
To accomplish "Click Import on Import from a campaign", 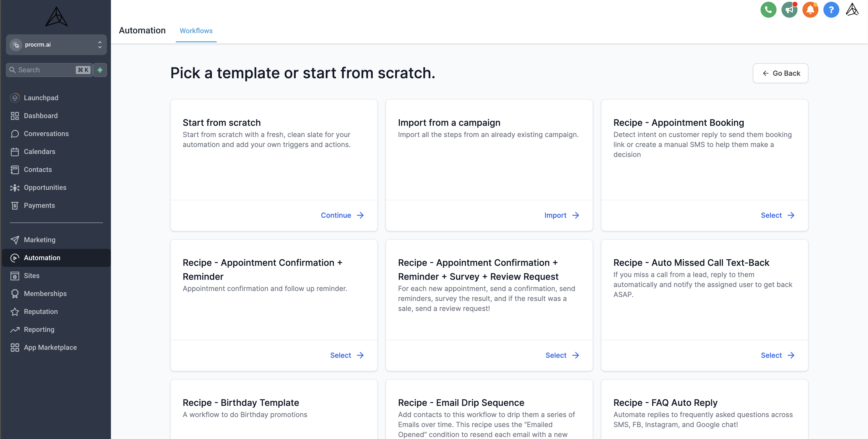I will 561,215.
